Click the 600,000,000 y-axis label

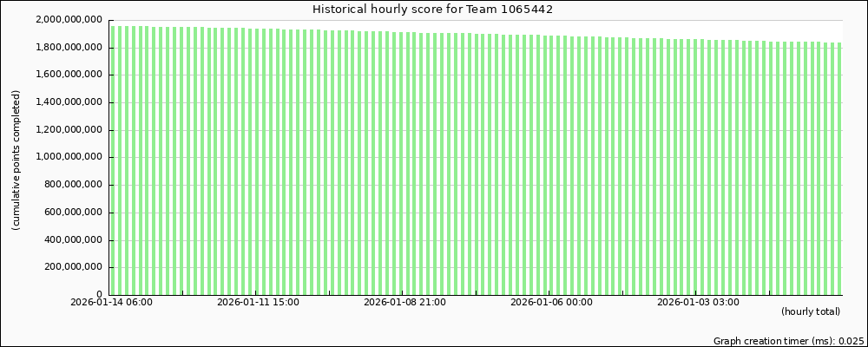(74, 213)
